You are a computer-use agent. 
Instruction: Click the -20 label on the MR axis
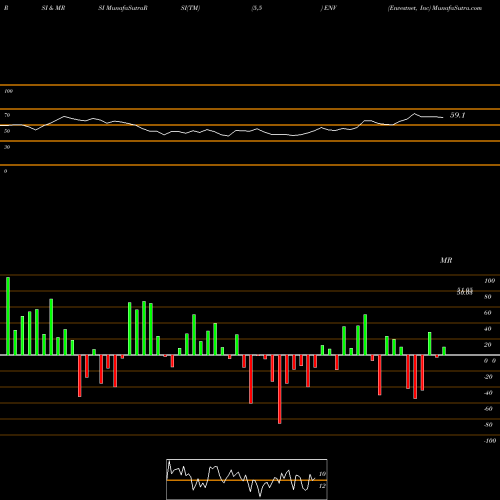click(x=488, y=377)
